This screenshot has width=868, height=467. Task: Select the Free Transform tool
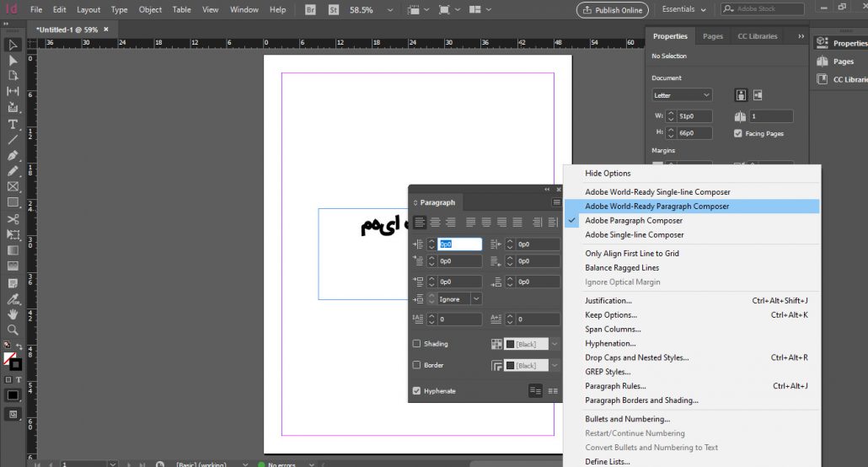(13, 235)
